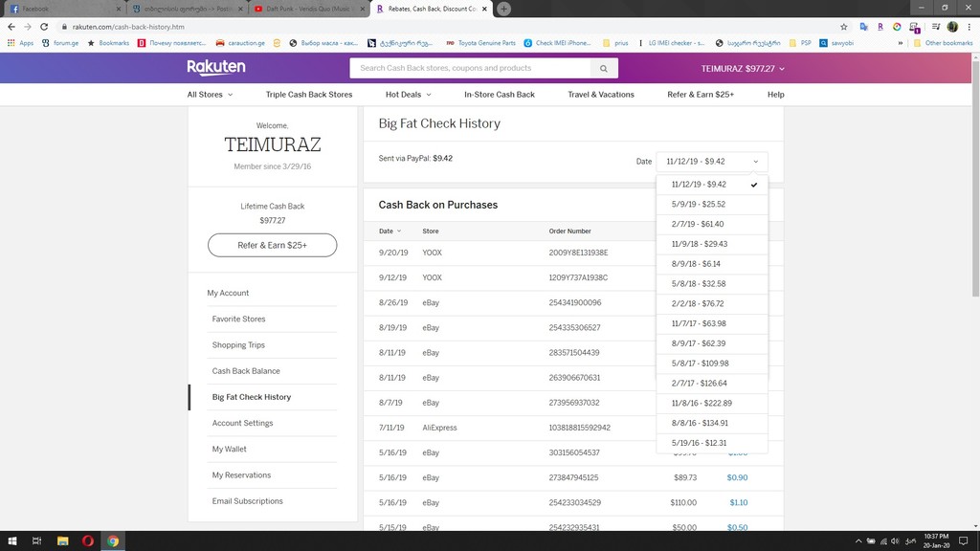980x551 pixels.
Task: Click the volume icon in system tray
Action: coord(895,541)
